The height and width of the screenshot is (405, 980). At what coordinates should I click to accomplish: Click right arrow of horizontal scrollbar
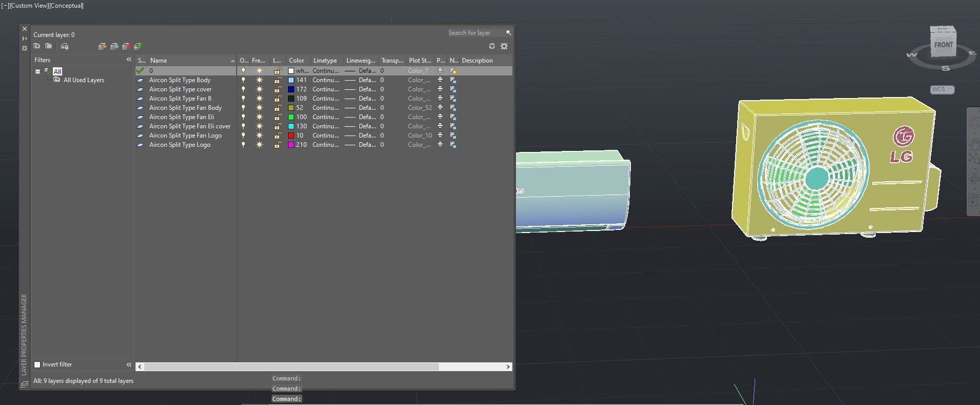click(x=508, y=367)
